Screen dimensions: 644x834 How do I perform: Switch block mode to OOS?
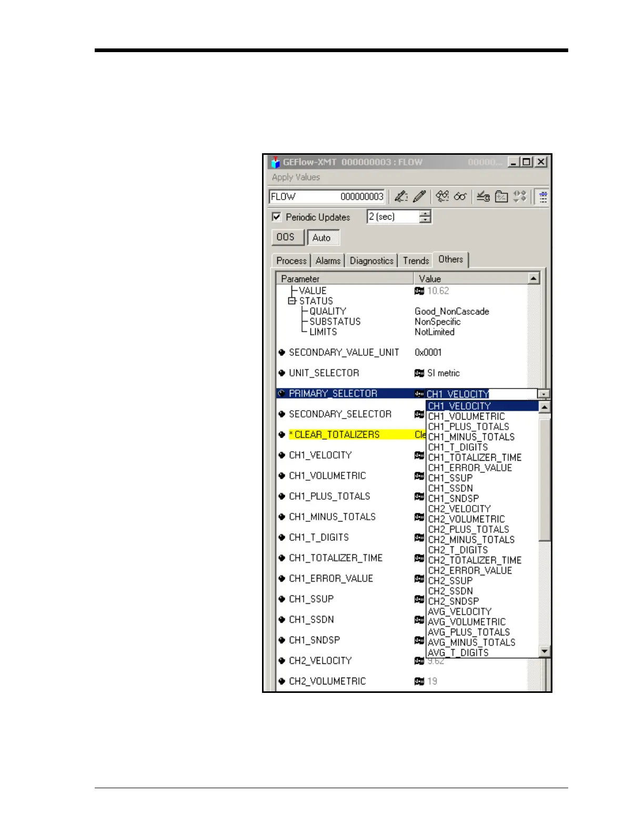click(287, 237)
